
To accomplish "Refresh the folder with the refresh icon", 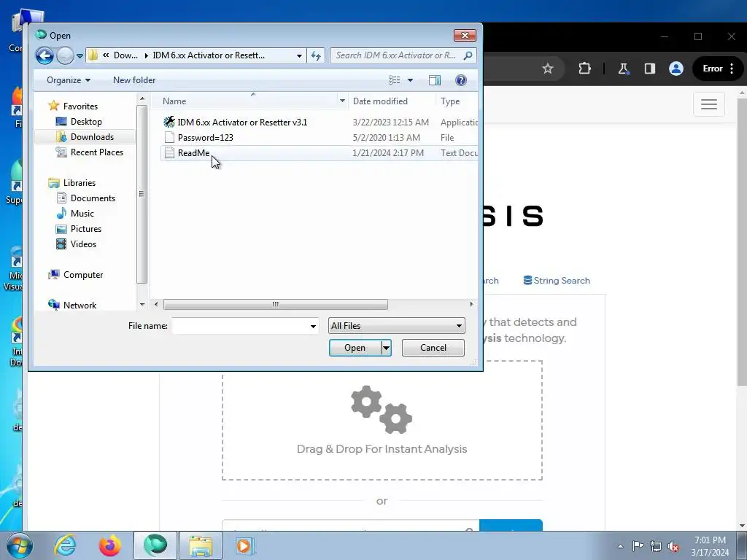I will pos(316,55).
